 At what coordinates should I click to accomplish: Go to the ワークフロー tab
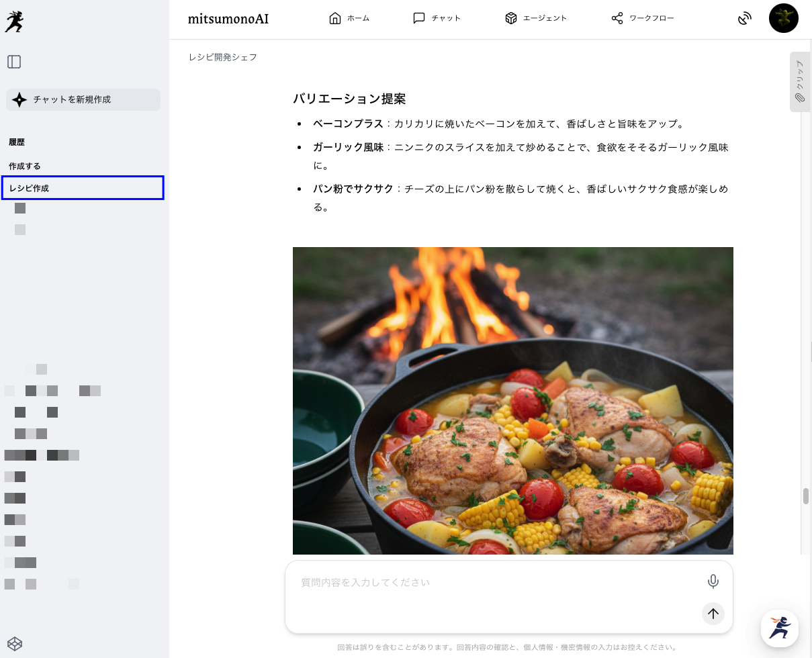pos(642,18)
